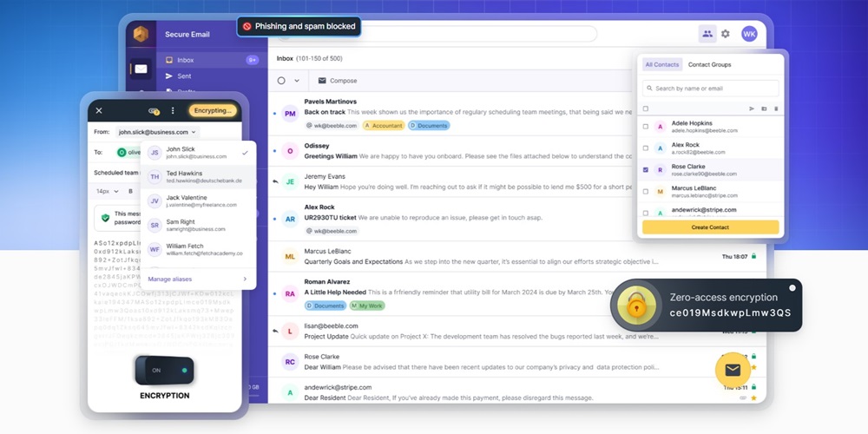Choose Ted Hawkins alias
Screen dimensions: 868x434
[x=199, y=176]
